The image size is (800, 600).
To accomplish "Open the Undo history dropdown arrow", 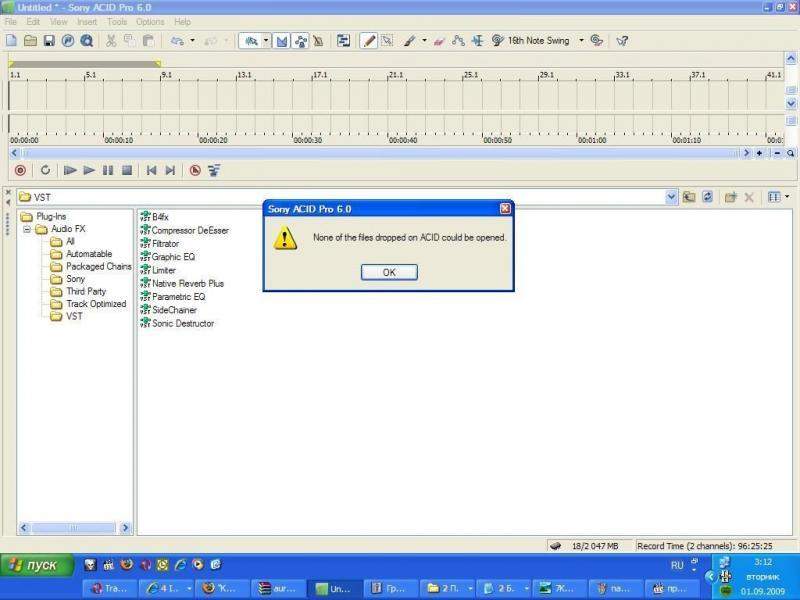I will (x=192, y=41).
